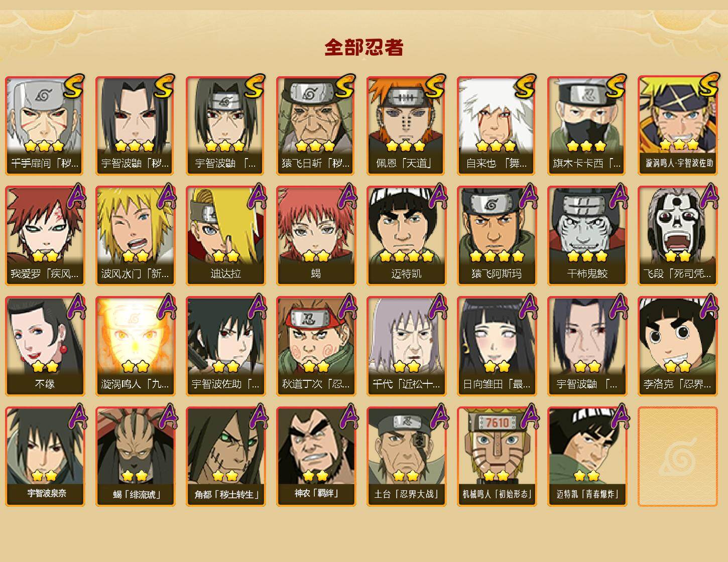Viewport: 728px width, 562px height.
Task: Open the 迪达拉 ninja card
Action: [x=225, y=236]
